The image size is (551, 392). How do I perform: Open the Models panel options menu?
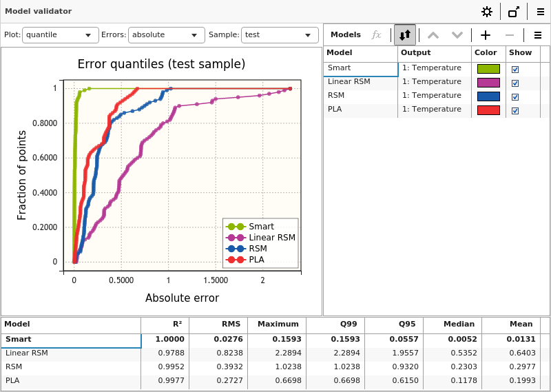pyautogui.click(x=538, y=34)
